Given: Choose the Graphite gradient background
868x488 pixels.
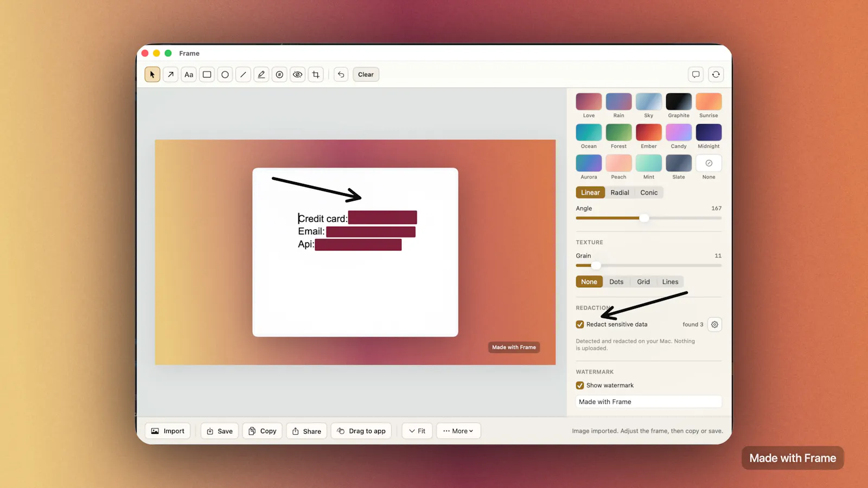Looking at the screenshot, I should 679,101.
